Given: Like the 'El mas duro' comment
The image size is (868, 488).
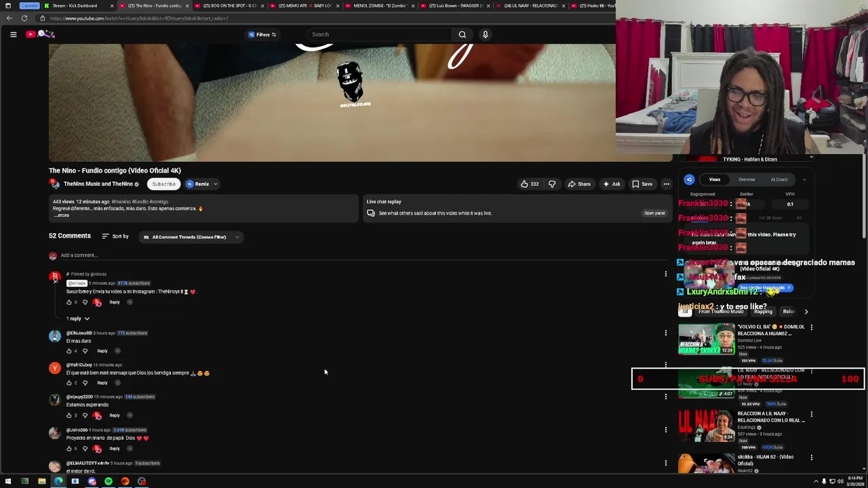Looking at the screenshot, I should coord(68,351).
